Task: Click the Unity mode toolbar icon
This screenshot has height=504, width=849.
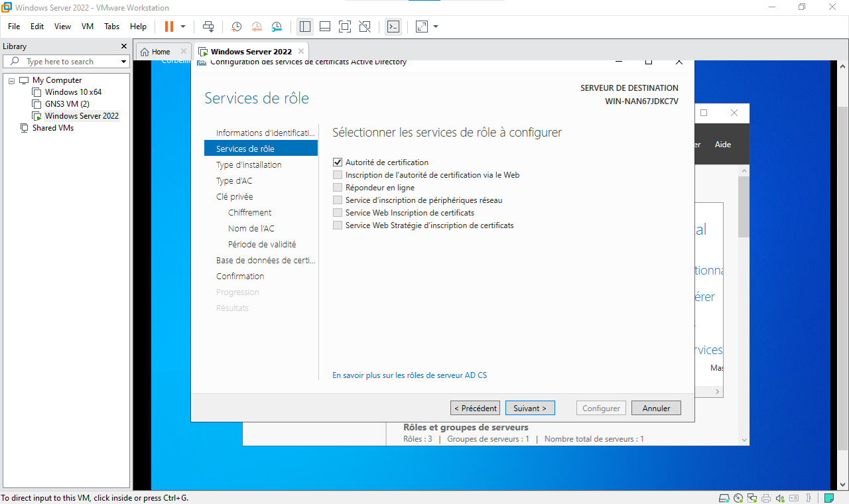Action: click(x=365, y=27)
